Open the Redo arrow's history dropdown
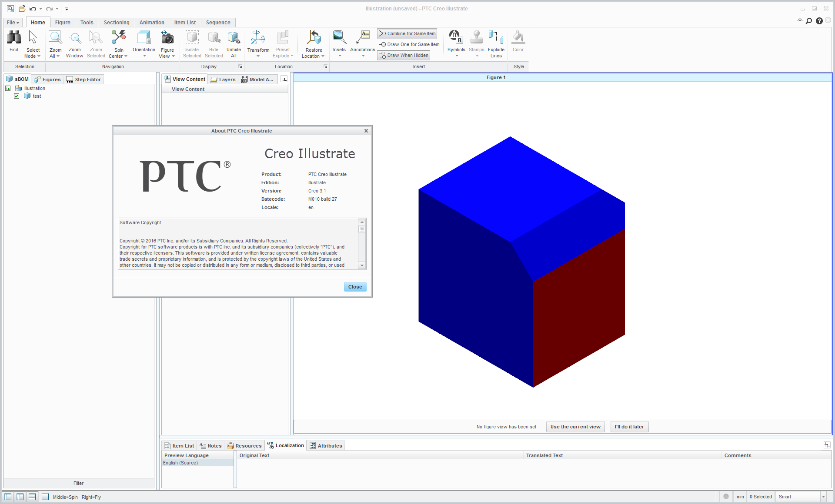Viewport: 835px width, 504px height. click(x=57, y=9)
